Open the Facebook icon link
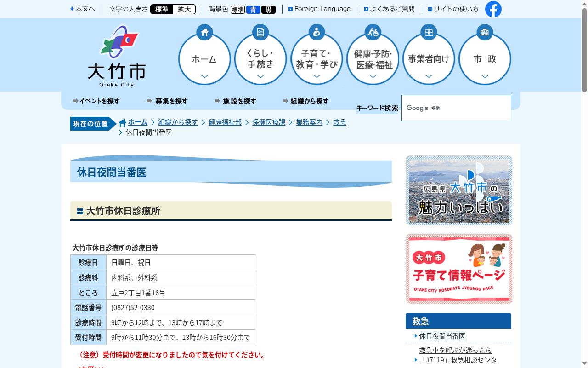The height and width of the screenshot is (368, 588). [x=493, y=9]
